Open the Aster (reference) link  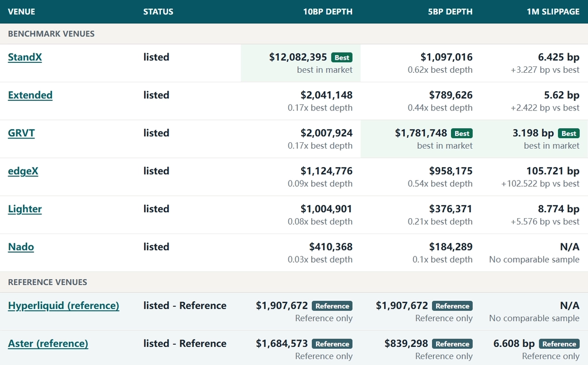coord(48,344)
